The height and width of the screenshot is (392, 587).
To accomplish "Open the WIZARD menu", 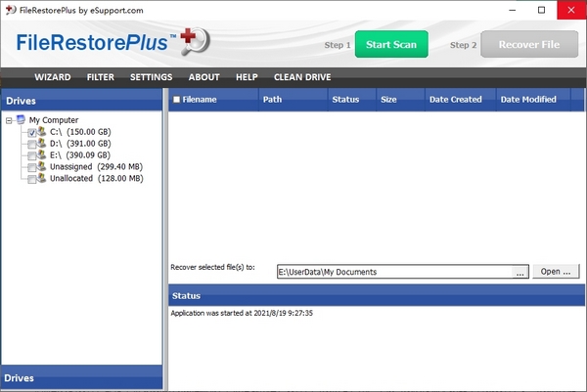I will pyautogui.click(x=53, y=77).
